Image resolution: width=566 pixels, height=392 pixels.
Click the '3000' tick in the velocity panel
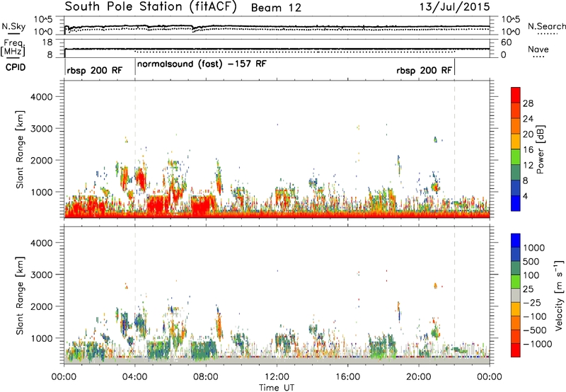coord(41,275)
